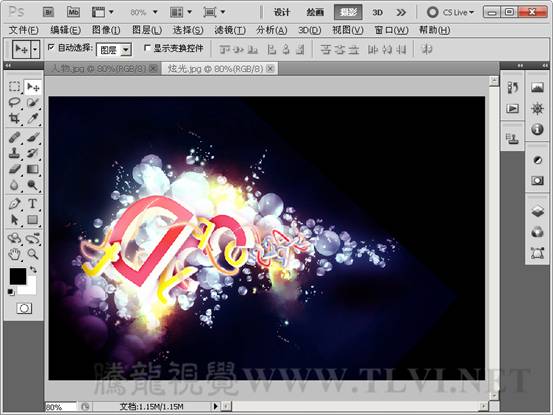The height and width of the screenshot is (415, 553).
Task: Select the Pen tool
Action: pos(14,204)
